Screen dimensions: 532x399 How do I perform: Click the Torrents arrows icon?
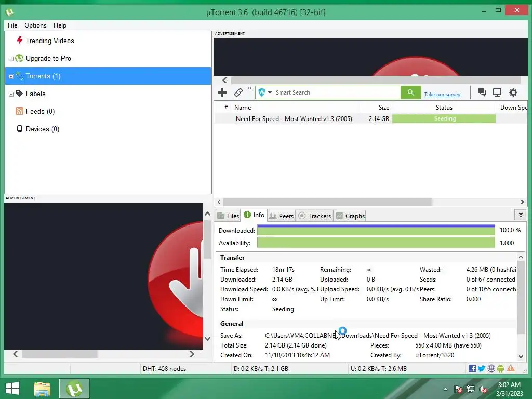point(19,76)
